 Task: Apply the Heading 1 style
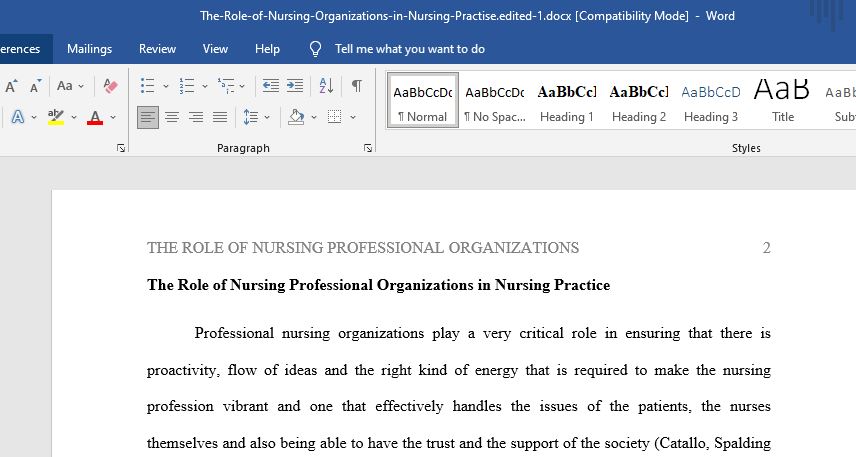[567, 100]
